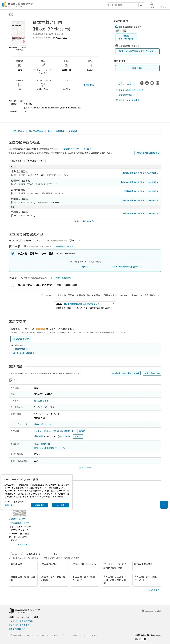Choose 必要最小限 cookies

click(x=39, y=505)
